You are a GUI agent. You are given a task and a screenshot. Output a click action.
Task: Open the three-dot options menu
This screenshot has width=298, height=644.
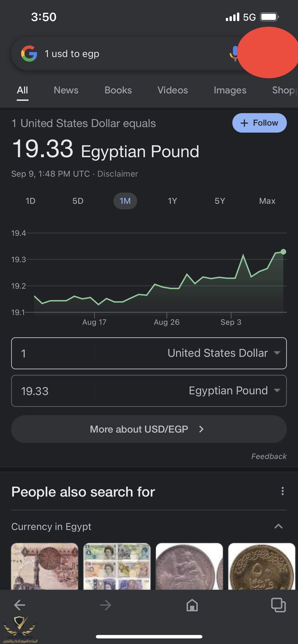point(282,491)
